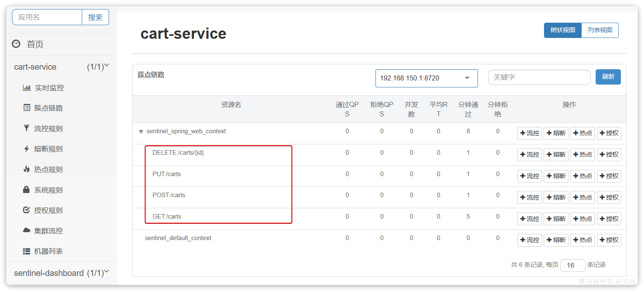Click the lock icon for 系统规则
The image size is (644, 292).
[27, 190]
